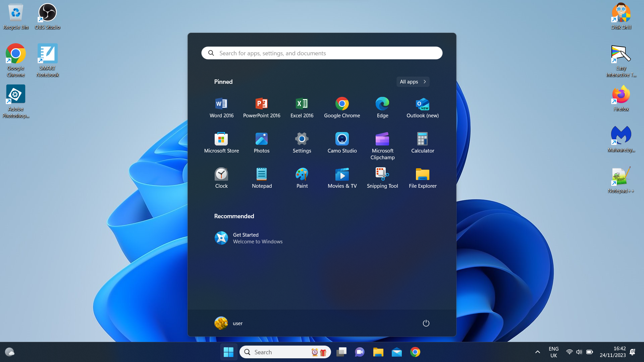The width and height of the screenshot is (644, 362).
Task: Open Outlook (new) pinned app
Action: (423, 108)
